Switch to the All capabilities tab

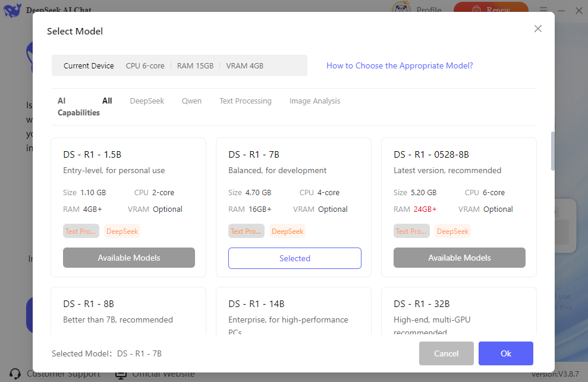pos(107,101)
